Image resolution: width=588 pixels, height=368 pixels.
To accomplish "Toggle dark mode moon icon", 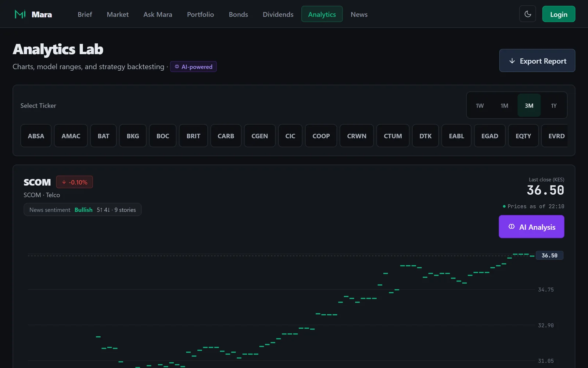I will point(528,14).
